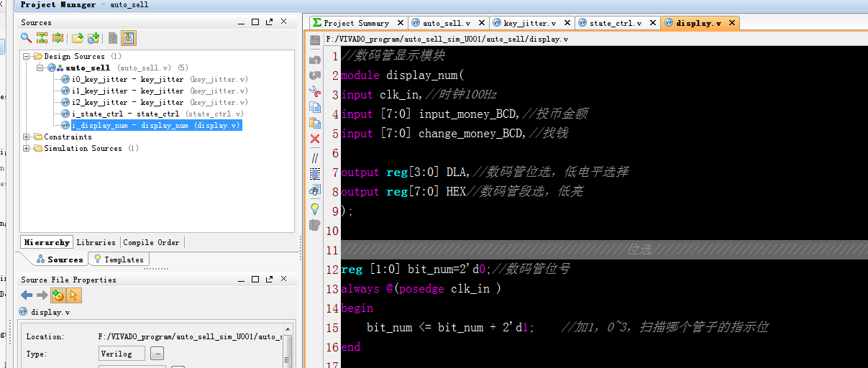Click code line 12 reg bit_num declaration
The image size is (868, 368).
click(x=457, y=269)
